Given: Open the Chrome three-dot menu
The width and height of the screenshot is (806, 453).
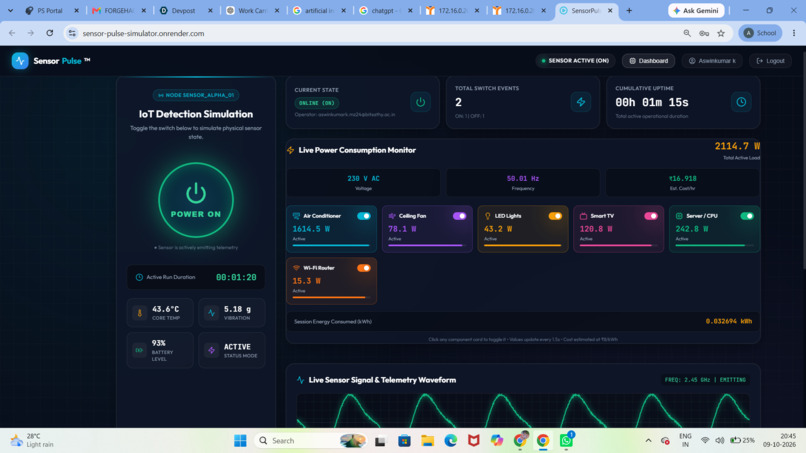Looking at the screenshot, I should coord(794,33).
